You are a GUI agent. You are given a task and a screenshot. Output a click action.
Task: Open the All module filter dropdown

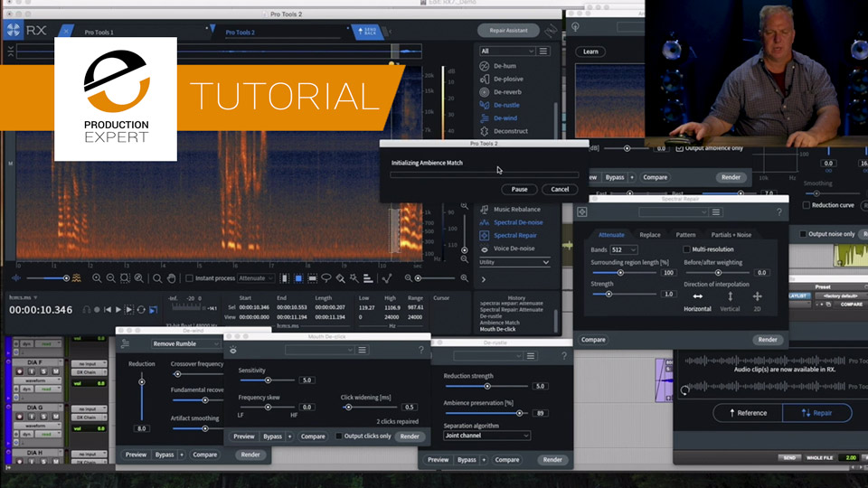pos(507,51)
